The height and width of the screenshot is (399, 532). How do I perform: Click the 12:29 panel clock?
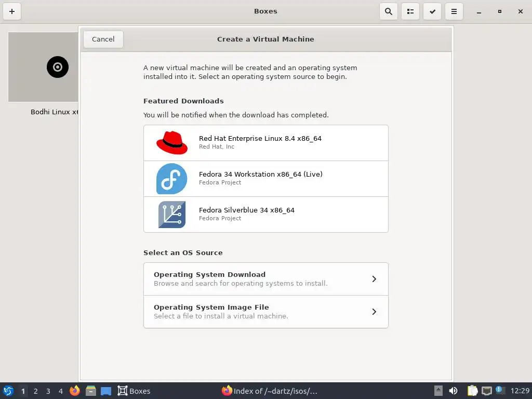(520, 391)
